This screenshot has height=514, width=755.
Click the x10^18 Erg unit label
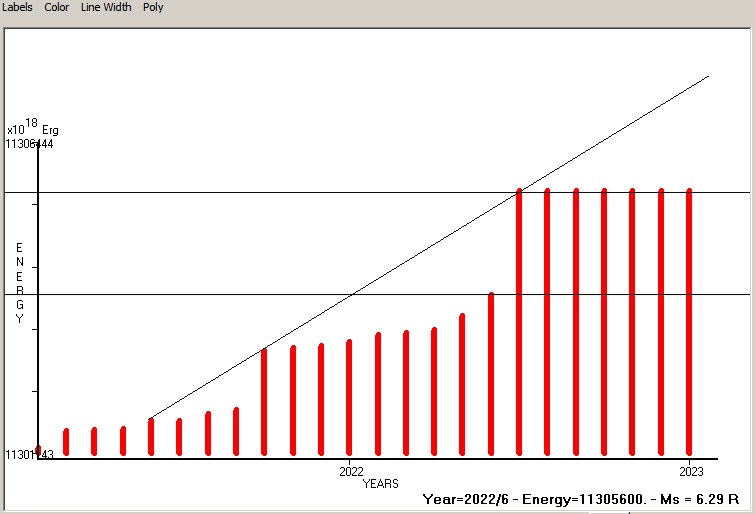coord(32,128)
